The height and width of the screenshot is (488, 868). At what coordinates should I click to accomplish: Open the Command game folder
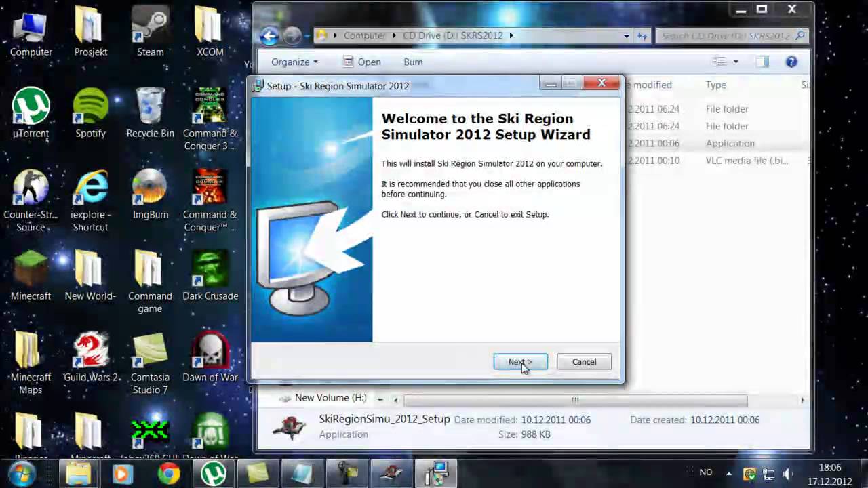coord(150,282)
